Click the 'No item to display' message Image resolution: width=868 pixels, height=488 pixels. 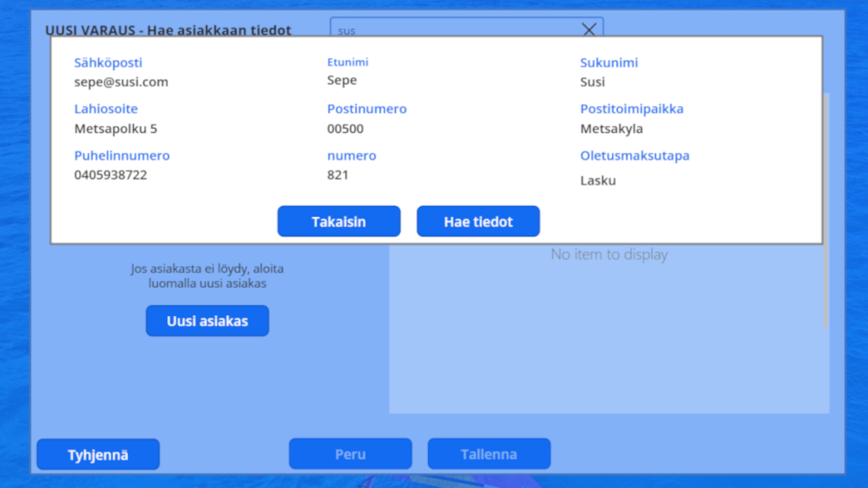click(x=609, y=254)
